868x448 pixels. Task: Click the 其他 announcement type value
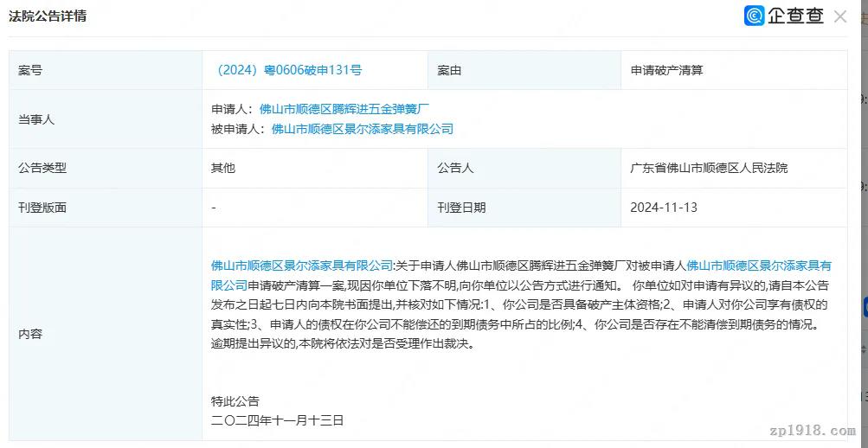point(223,168)
